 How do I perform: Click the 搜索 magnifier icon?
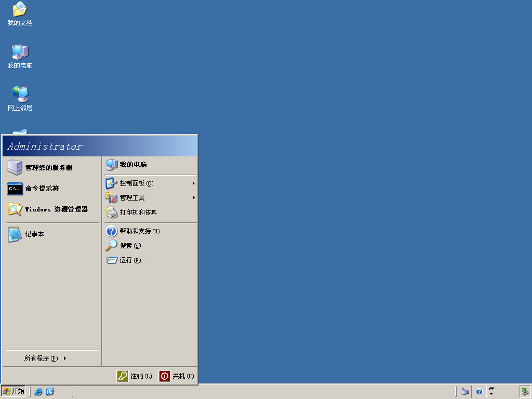(111, 246)
